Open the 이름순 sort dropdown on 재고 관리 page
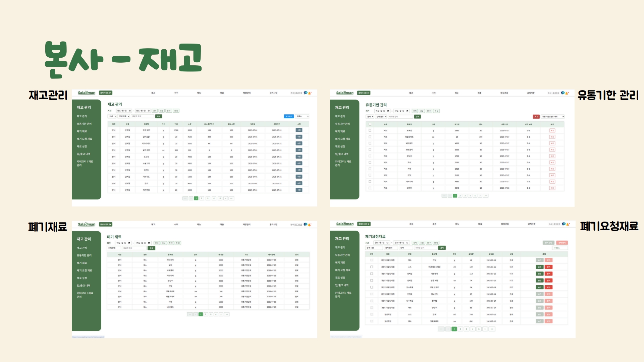Viewport: 644px width, 362px height. click(x=302, y=116)
